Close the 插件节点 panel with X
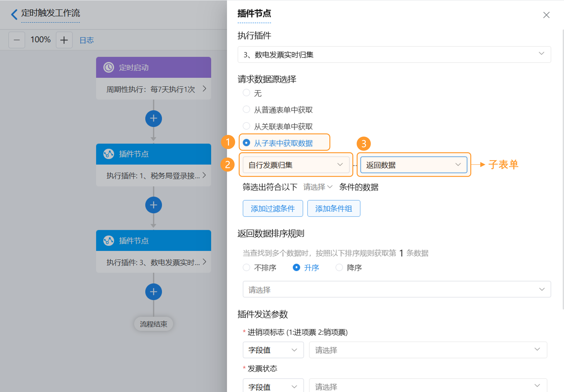The image size is (564, 392). pyautogui.click(x=546, y=15)
